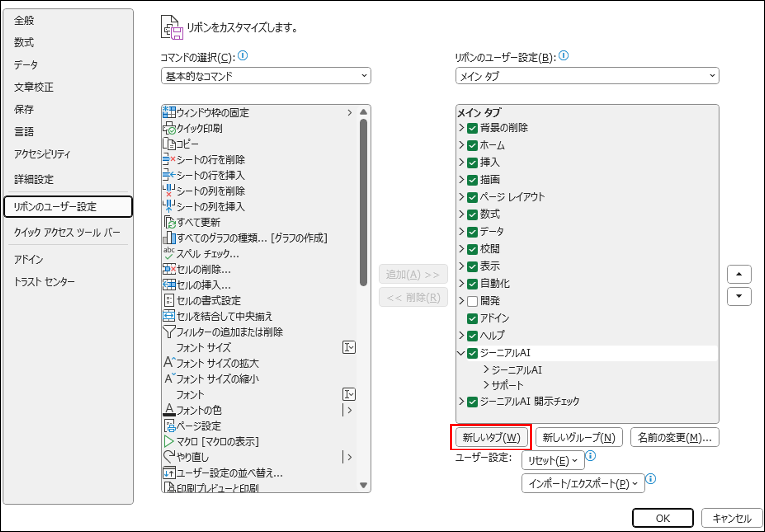Screen dimensions: 765x532
Task: Uncheck the 描画 tab checkbox
Action: pyautogui.click(x=472, y=180)
